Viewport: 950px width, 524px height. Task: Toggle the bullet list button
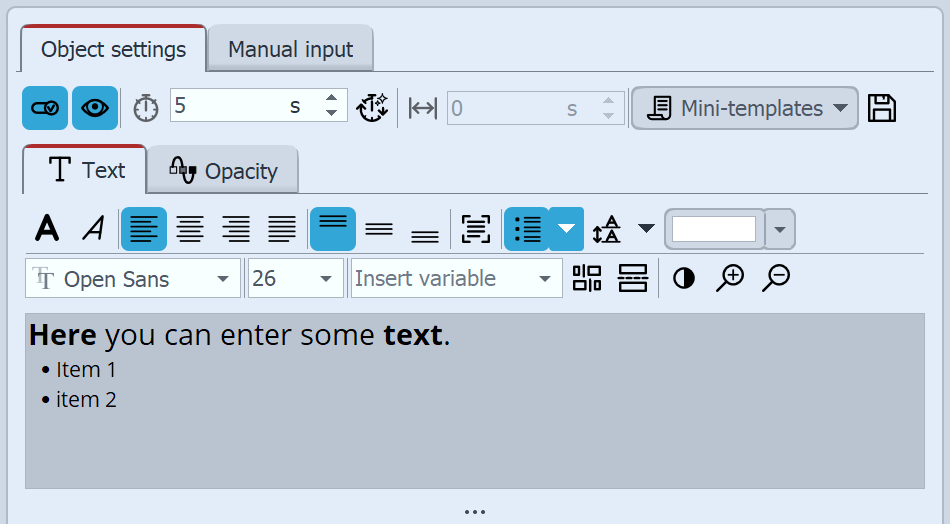point(527,229)
